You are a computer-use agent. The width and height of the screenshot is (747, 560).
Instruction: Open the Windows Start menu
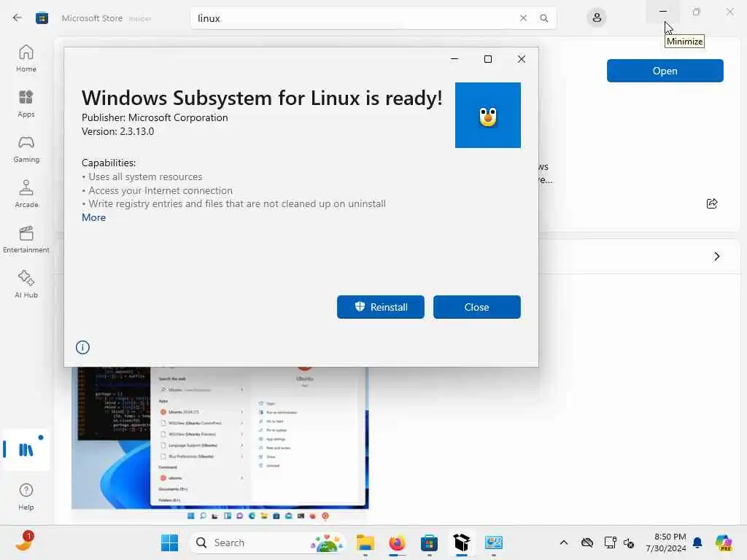[x=169, y=542]
